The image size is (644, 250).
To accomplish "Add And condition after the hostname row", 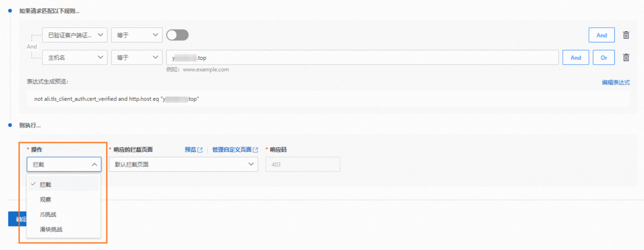I will coord(576,58).
